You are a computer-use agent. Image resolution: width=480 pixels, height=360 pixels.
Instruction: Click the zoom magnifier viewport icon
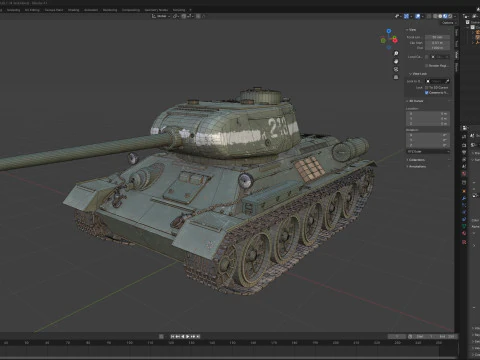396,53
